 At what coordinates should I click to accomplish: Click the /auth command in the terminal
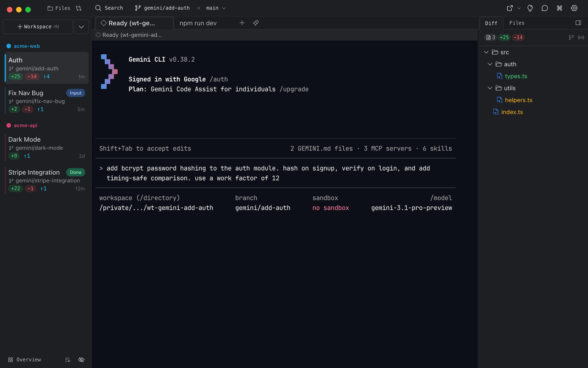coord(219,79)
